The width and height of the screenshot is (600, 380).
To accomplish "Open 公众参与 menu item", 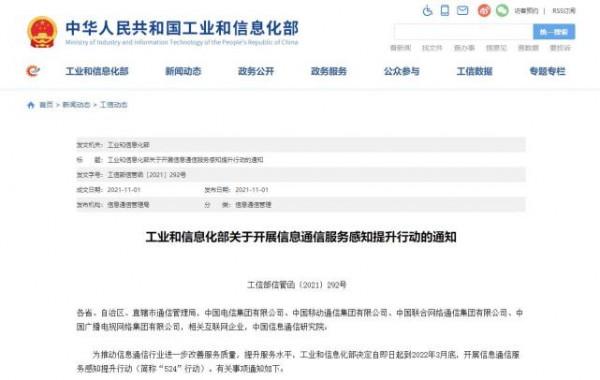I will (x=401, y=71).
